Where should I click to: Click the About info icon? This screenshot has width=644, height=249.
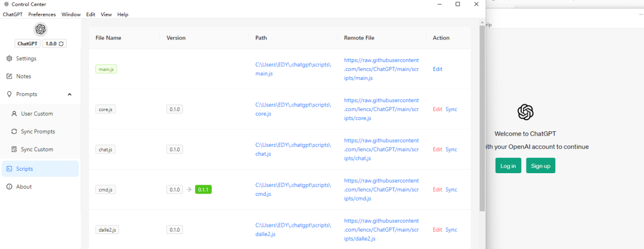click(10, 187)
